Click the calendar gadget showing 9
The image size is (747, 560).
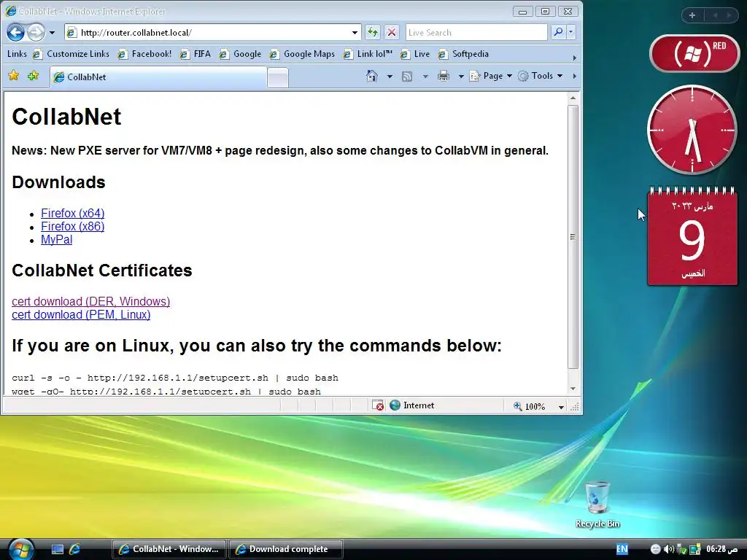point(692,236)
